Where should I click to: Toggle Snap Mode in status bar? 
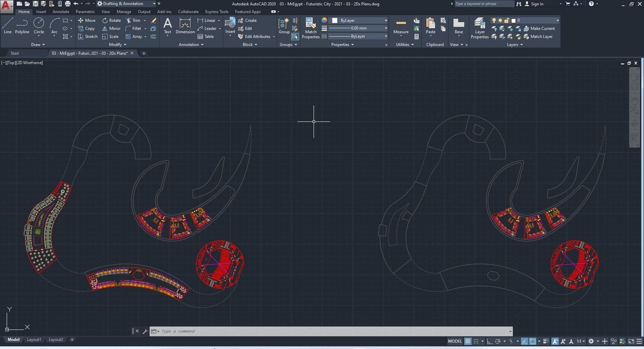pyautogui.click(x=476, y=341)
